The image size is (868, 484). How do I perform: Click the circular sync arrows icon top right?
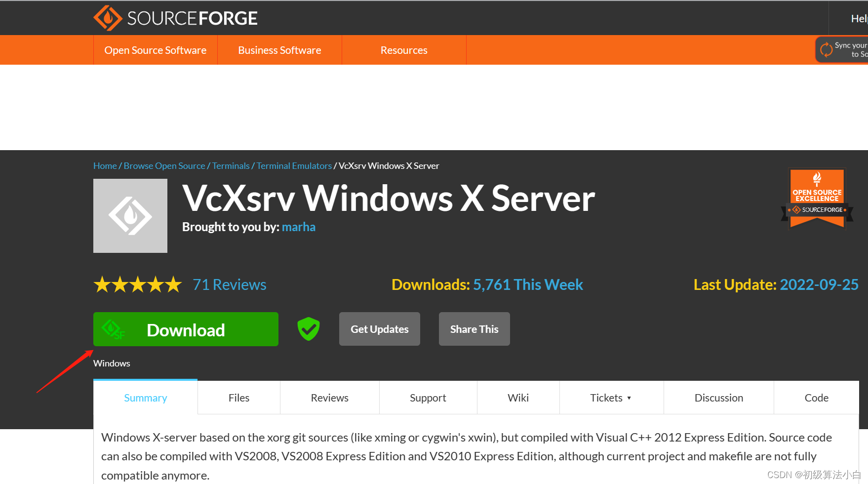click(x=827, y=49)
